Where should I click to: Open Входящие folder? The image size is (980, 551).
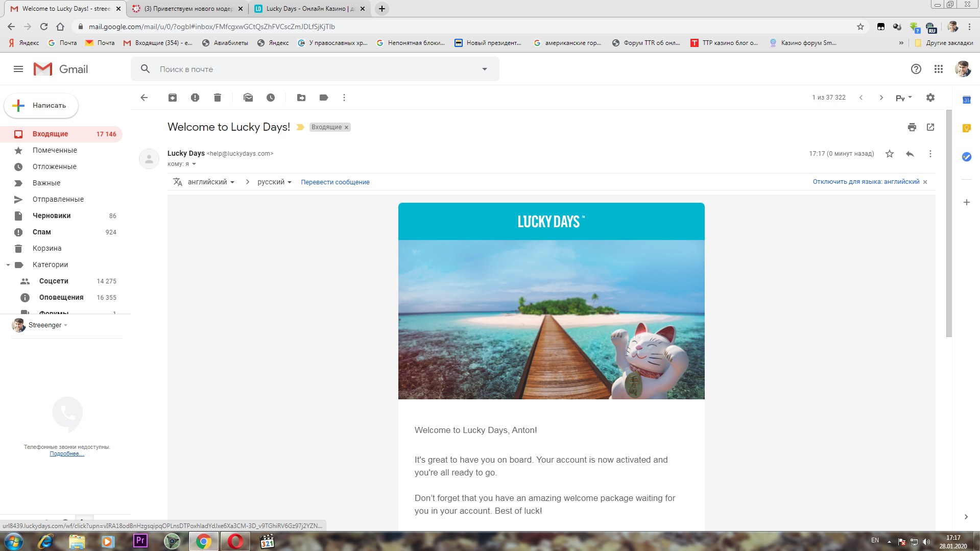click(61, 134)
